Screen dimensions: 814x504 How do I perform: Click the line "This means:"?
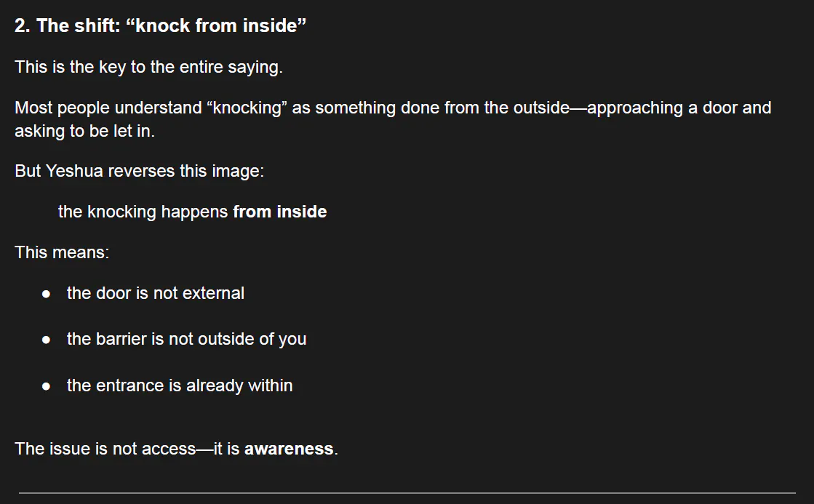(62, 252)
